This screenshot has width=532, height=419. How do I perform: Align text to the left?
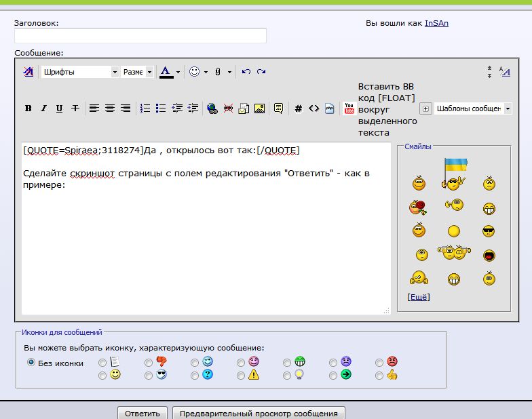[x=94, y=108]
